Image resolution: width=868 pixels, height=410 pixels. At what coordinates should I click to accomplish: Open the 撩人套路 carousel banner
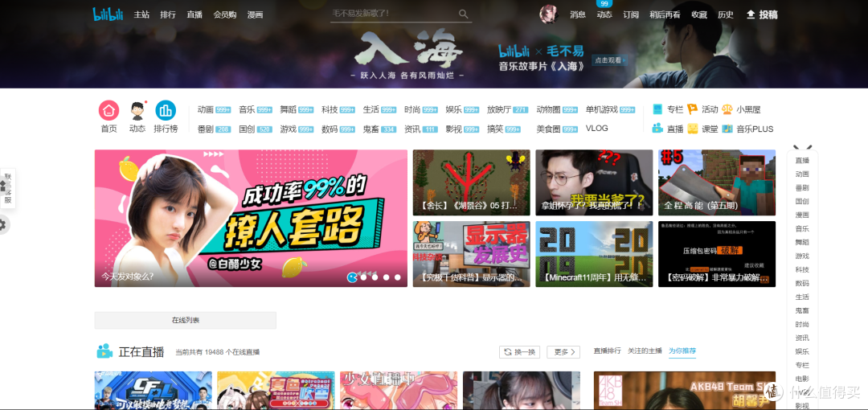(251, 219)
